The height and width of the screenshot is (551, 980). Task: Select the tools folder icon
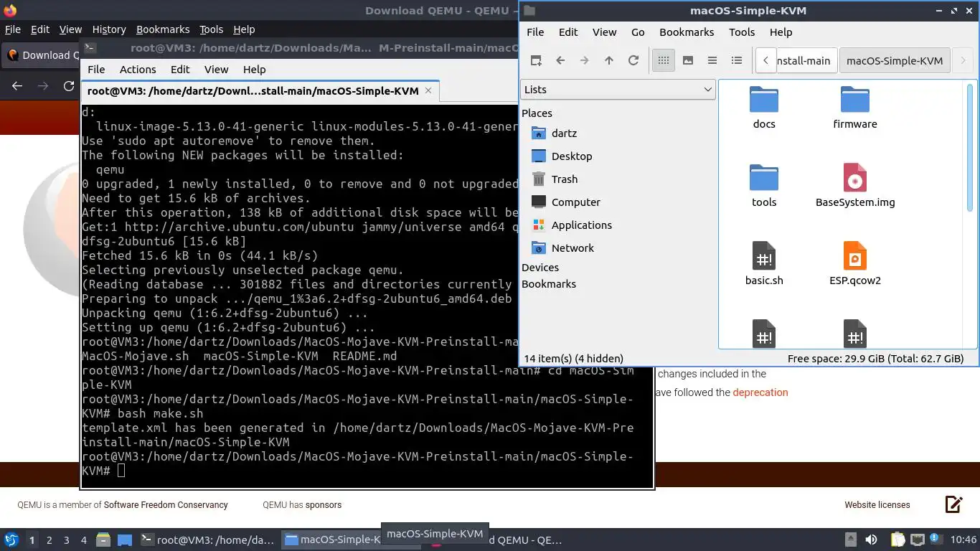[764, 178]
